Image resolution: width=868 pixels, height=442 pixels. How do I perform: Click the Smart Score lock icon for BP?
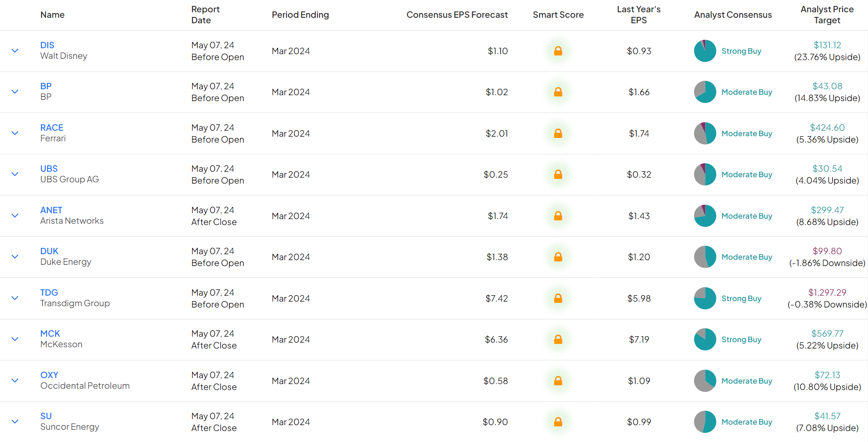click(x=558, y=92)
